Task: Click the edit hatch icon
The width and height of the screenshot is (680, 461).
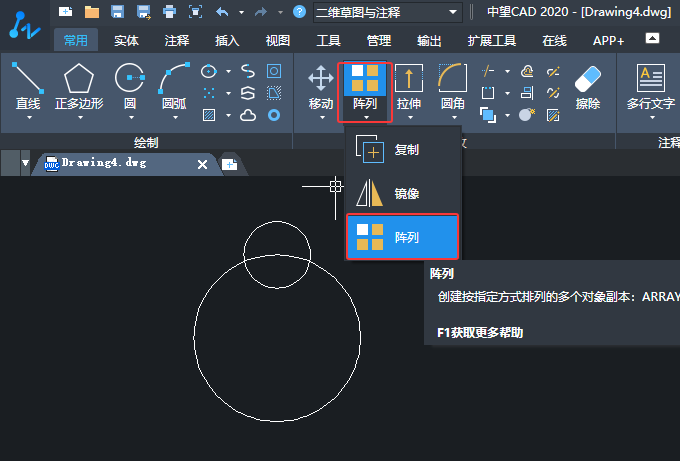Action: click(553, 115)
